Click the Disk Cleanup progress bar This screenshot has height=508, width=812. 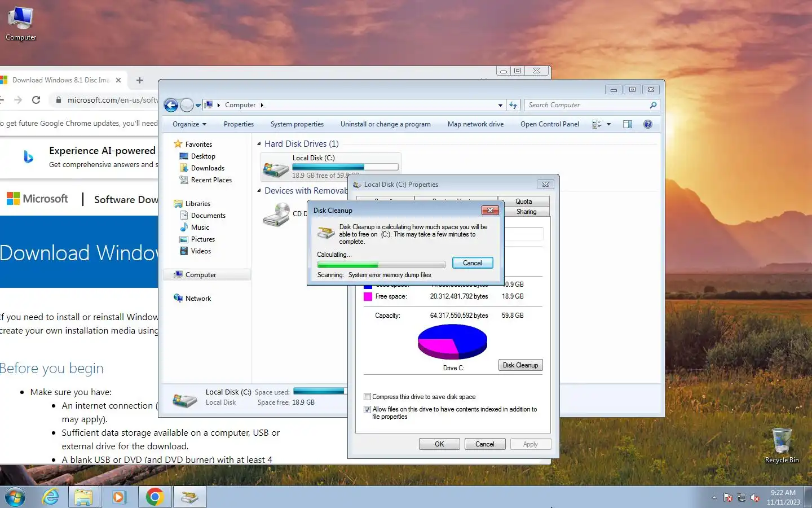coord(382,264)
